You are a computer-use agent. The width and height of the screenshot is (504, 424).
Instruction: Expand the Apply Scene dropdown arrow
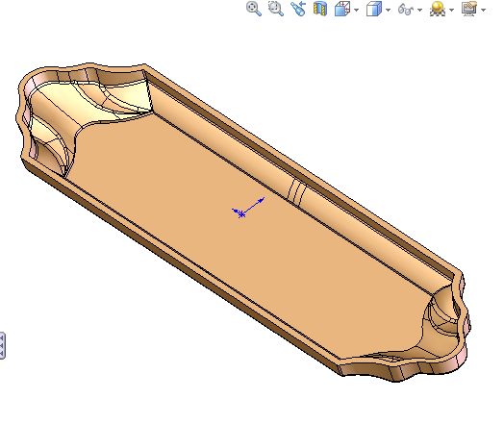(452, 10)
